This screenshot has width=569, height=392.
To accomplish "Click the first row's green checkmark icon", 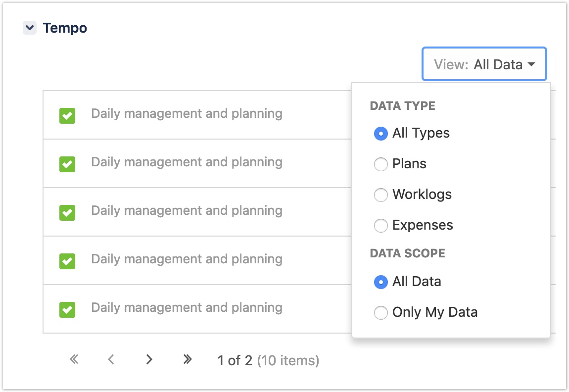I will (x=67, y=116).
